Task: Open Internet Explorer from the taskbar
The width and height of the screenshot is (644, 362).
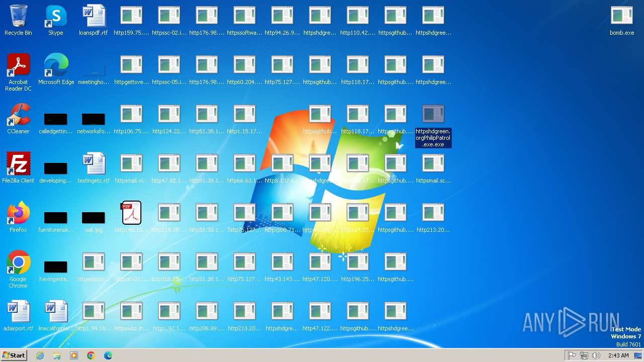Action: point(40,355)
